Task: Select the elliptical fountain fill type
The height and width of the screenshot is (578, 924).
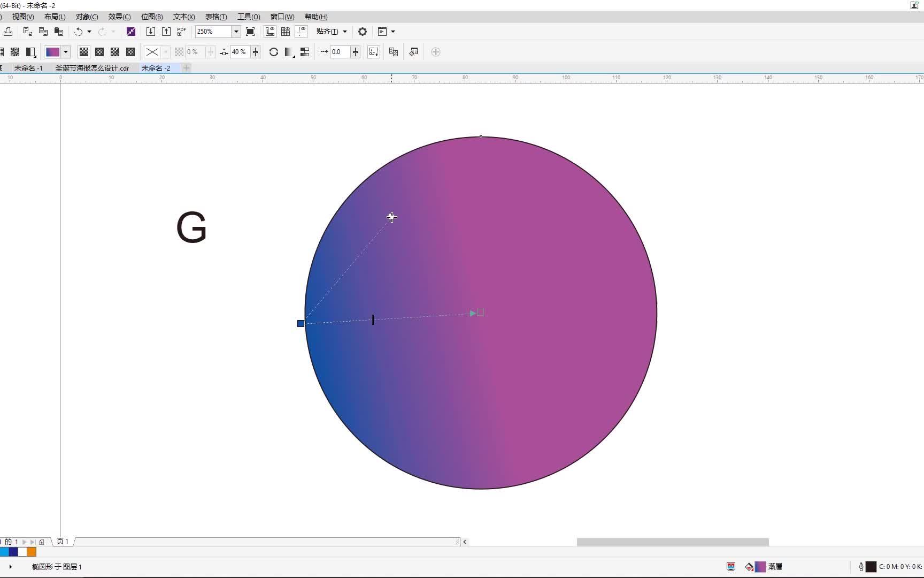Action: 99,52
